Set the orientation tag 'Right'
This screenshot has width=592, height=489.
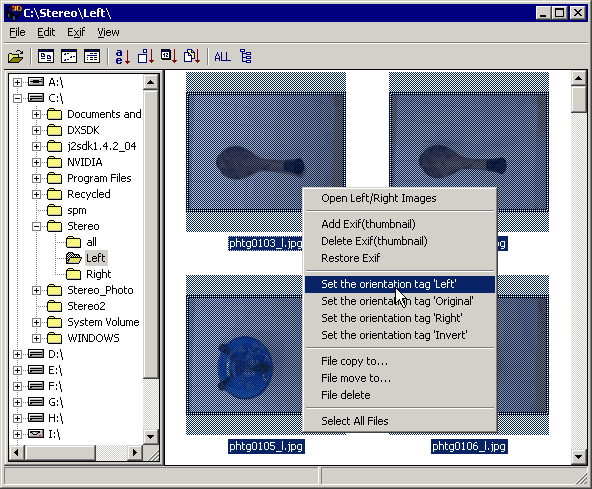(x=400, y=318)
